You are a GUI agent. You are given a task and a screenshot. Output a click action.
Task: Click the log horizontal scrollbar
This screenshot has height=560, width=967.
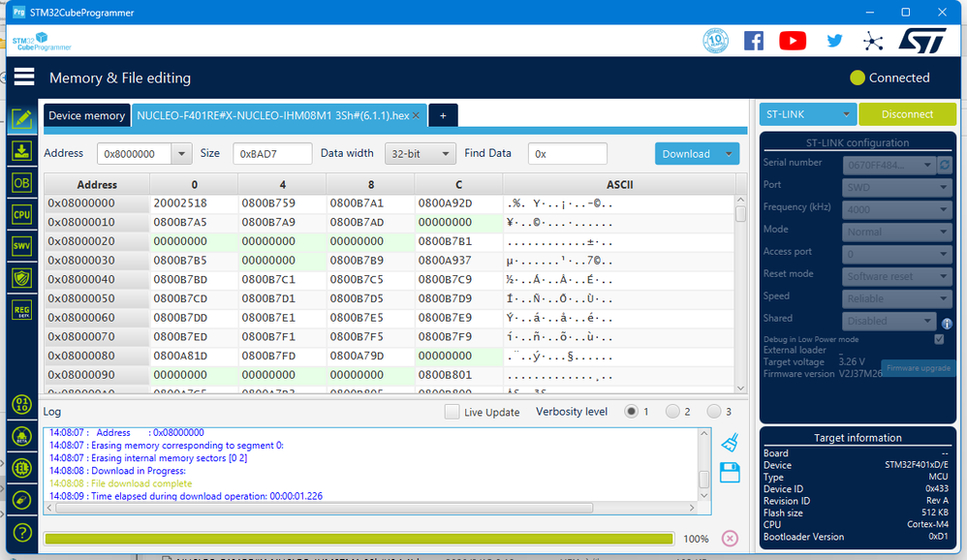pyautogui.click(x=324, y=508)
